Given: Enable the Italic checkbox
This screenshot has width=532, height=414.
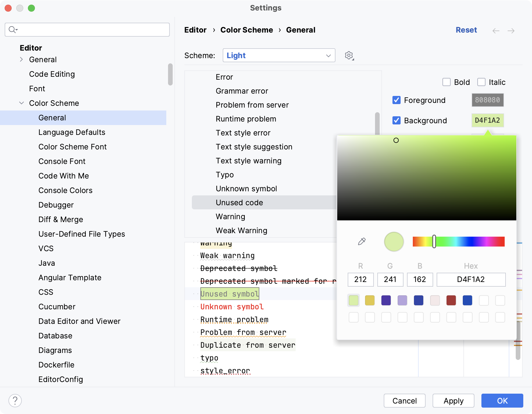Looking at the screenshot, I should tap(481, 82).
